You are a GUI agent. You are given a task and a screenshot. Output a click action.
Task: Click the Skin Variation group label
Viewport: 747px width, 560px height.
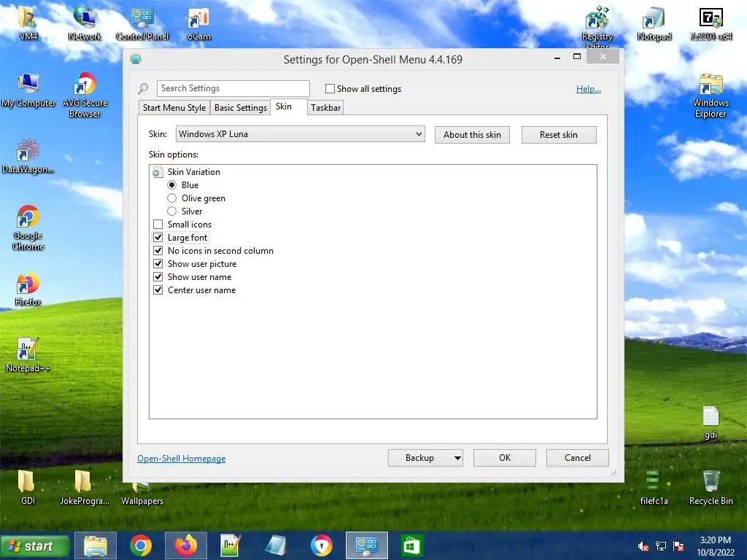tap(193, 172)
